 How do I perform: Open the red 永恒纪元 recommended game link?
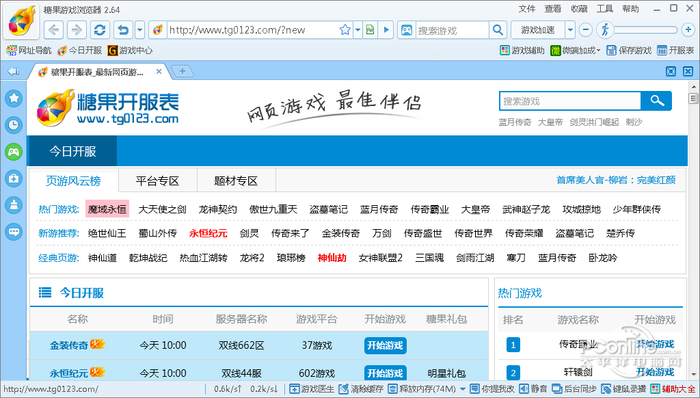click(x=208, y=233)
